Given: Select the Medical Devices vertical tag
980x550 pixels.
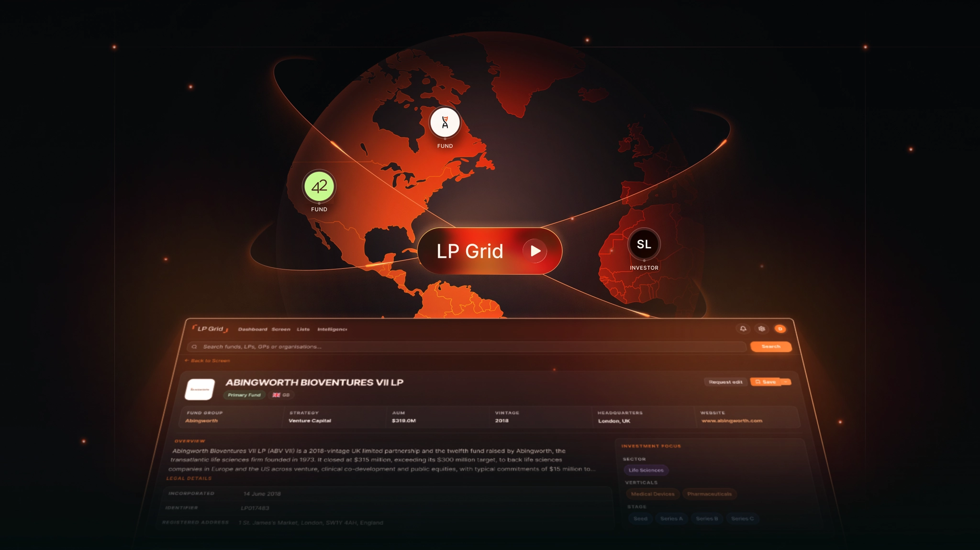Looking at the screenshot, I should (x=653, y=494).
